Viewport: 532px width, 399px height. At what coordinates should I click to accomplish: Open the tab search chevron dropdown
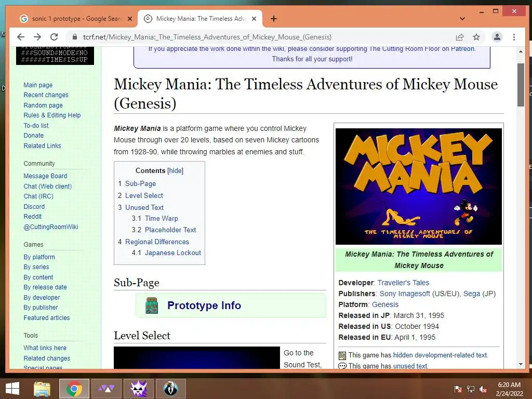462,19
